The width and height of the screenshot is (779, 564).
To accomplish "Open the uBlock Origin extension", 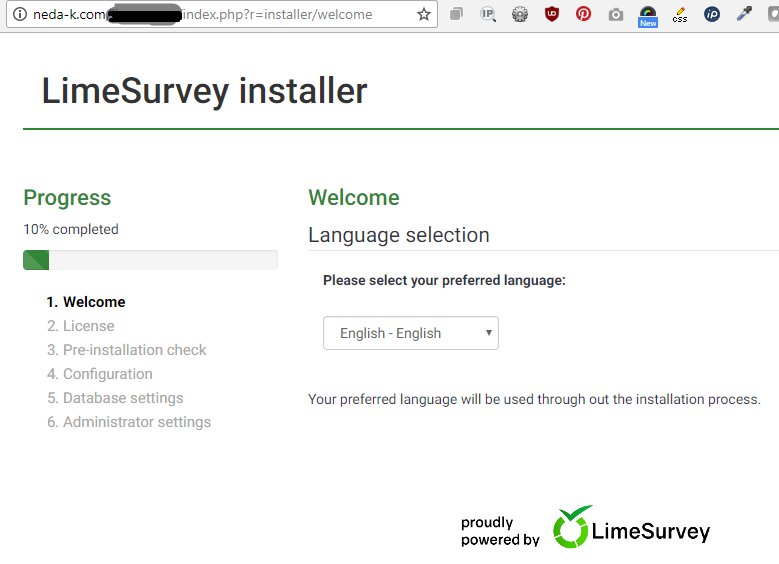I will (x=552, y=15).
